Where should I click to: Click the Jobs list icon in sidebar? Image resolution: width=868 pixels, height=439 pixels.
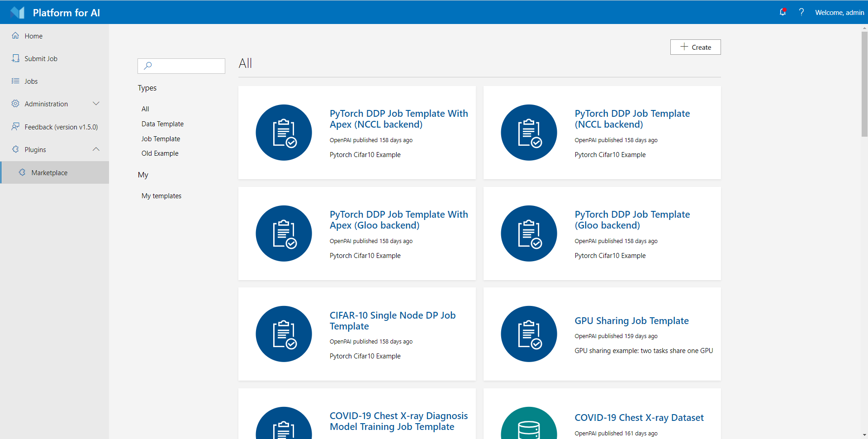(15, 81)
